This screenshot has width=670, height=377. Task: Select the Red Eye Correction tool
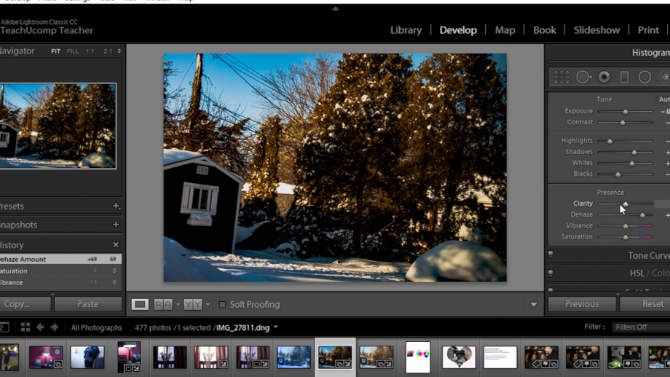point(604,77)
